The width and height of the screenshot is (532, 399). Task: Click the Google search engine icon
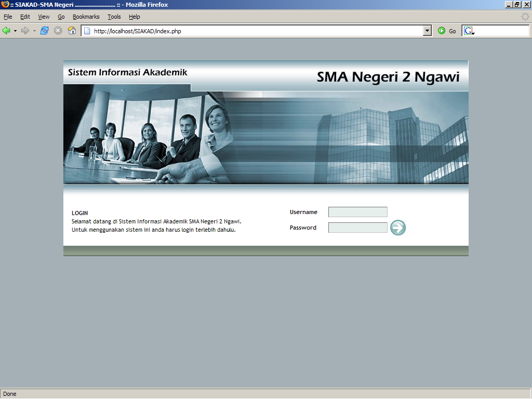(469, 30)
